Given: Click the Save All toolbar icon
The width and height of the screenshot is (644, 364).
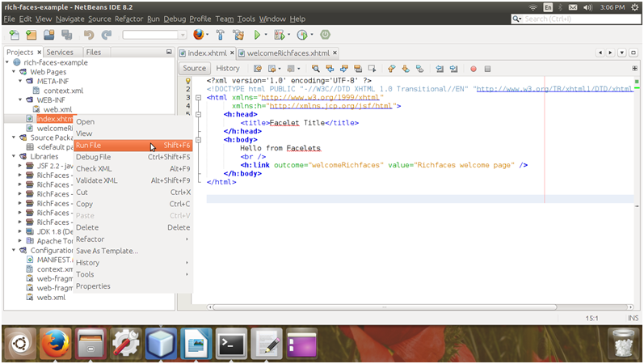Looking at the screenshot, I should [66, 35].
